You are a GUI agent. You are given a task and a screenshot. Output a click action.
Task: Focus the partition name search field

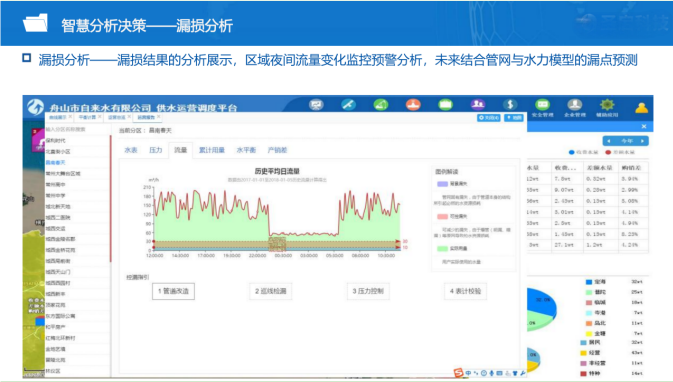[x=76, y=129]
